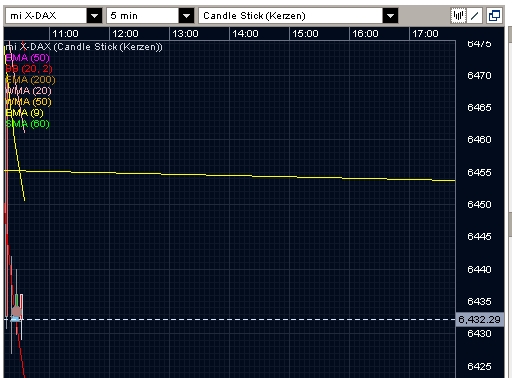
Task: Click the SMA (60) indicator label
Action: click(28, 124)
